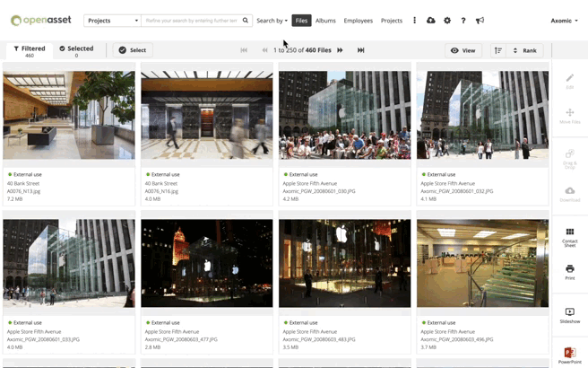Open thumbnail Axomic_PGW_20080601_033.JPG
This screenshot has height=368, width=588.
point(69,263)
